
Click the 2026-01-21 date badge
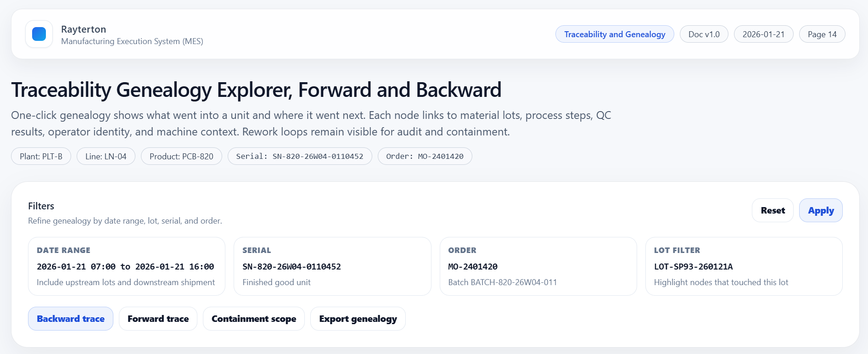pos(763,34)
